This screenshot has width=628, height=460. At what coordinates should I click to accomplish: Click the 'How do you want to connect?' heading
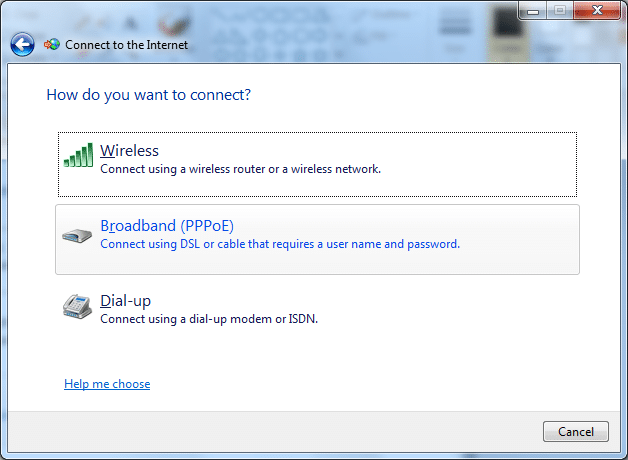click(x=149, y=95)
